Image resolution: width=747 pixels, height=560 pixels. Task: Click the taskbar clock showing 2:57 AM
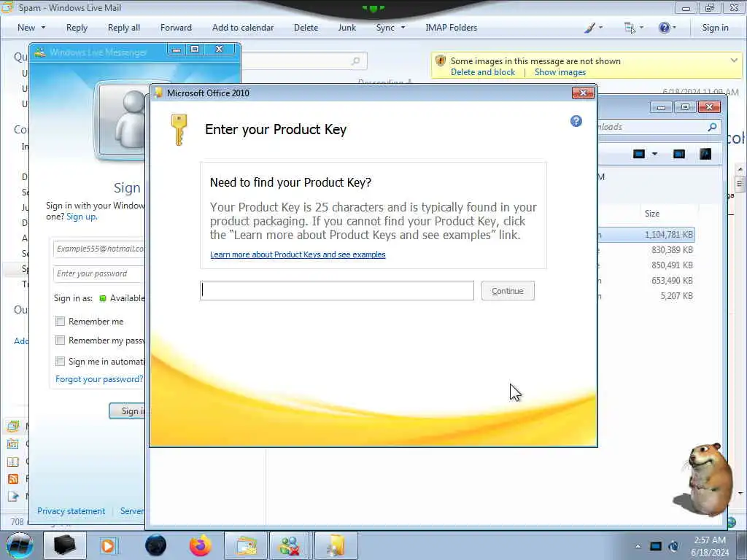tap(710, 546)
